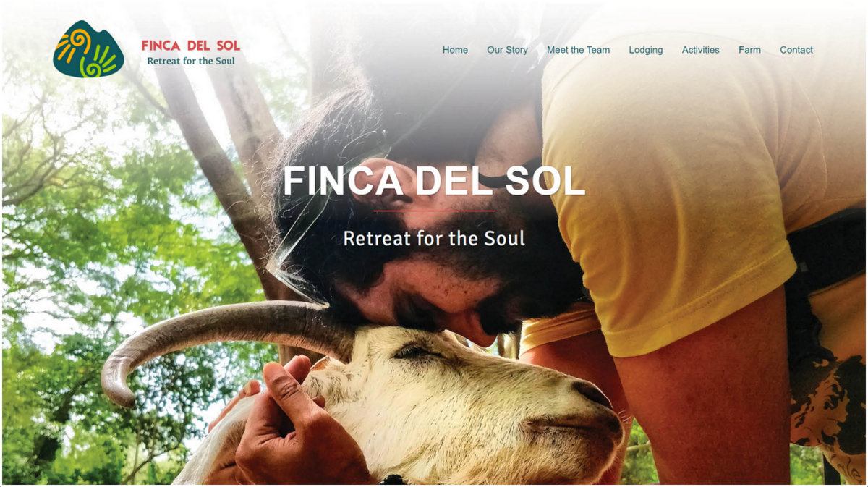Click the large white FINCA DEL SOL heading
This screenshot has width=868, height=487.
point(434,182)
